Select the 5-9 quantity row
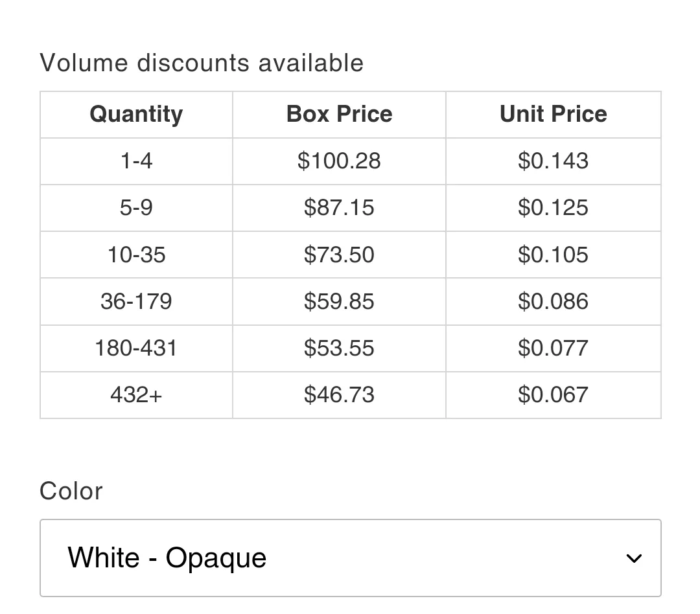Viewport: 700px width, 614px height. 135,207
